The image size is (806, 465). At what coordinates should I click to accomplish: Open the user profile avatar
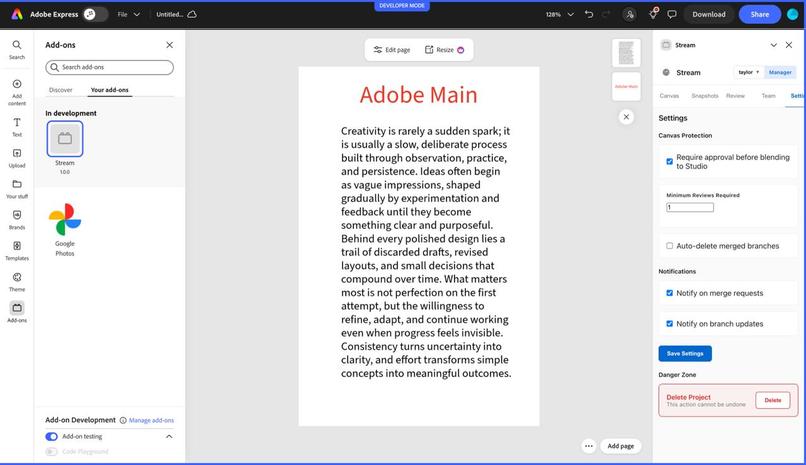[793, 14]
